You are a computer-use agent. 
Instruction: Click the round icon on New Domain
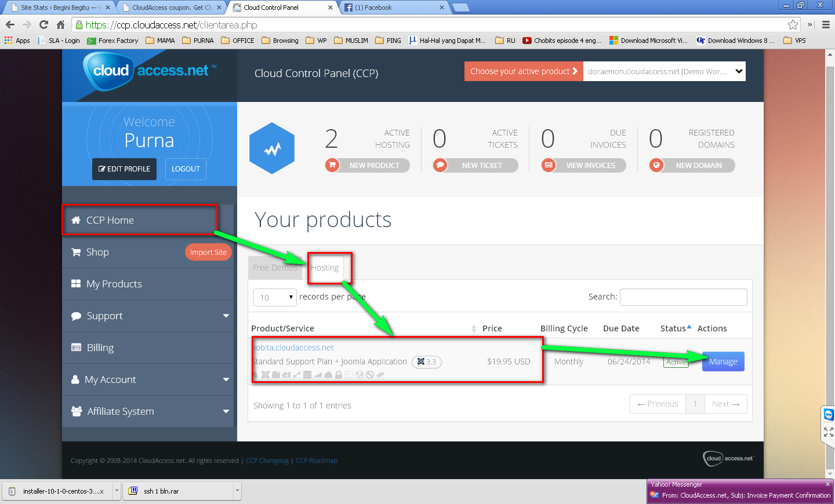click(x=656, y=165)
